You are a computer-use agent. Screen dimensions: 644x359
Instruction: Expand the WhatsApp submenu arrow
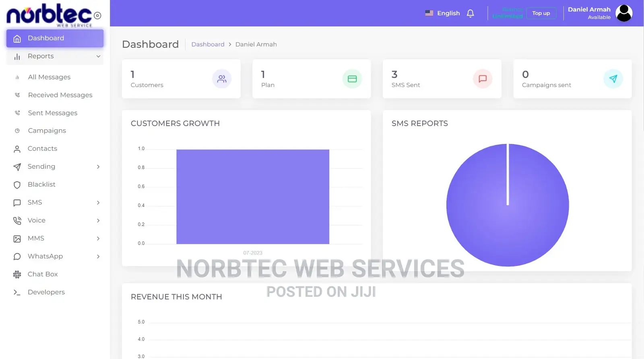[98, 257]
